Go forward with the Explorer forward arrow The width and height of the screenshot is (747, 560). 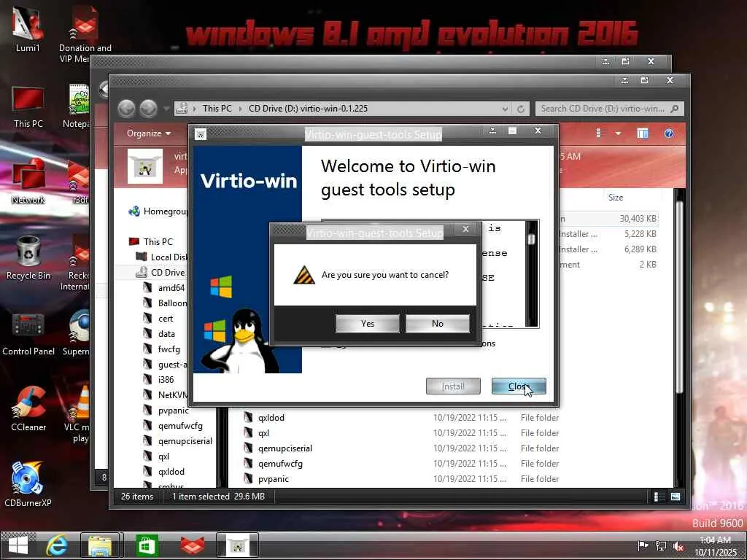pos(149,109)
